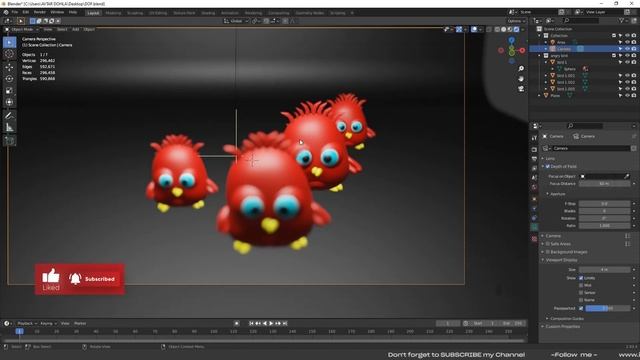The width and height of the screenshot is (640, 360).
Task: Toggle the Background Images checkbox
Action: point(548,252)
